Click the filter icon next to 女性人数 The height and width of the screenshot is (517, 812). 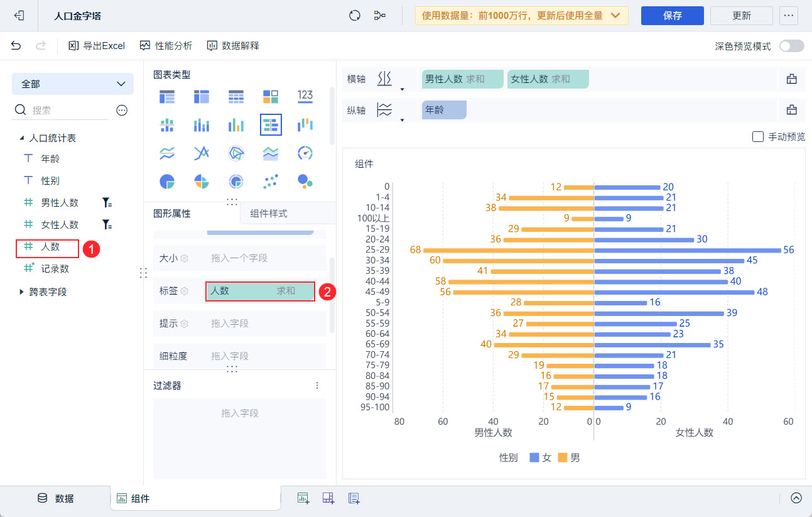(107, 224)
